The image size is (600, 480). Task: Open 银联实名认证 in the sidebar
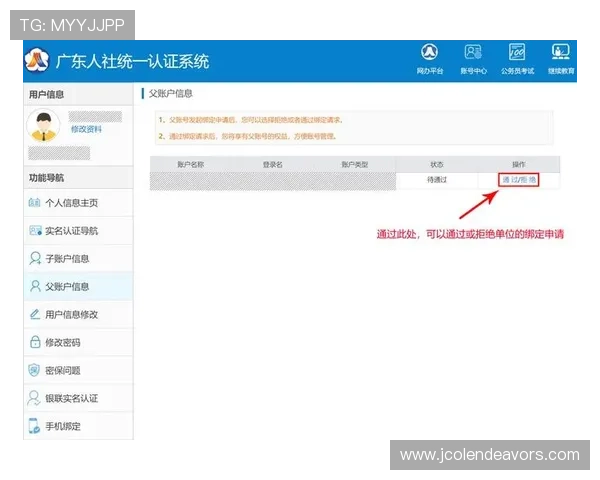(78, 398)
